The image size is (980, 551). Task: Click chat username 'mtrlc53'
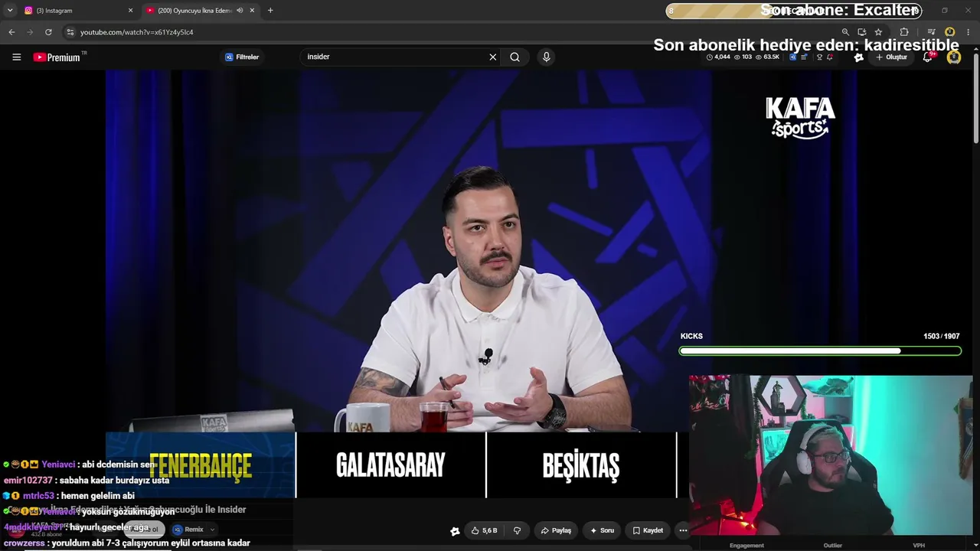click(x=38, y=496)
